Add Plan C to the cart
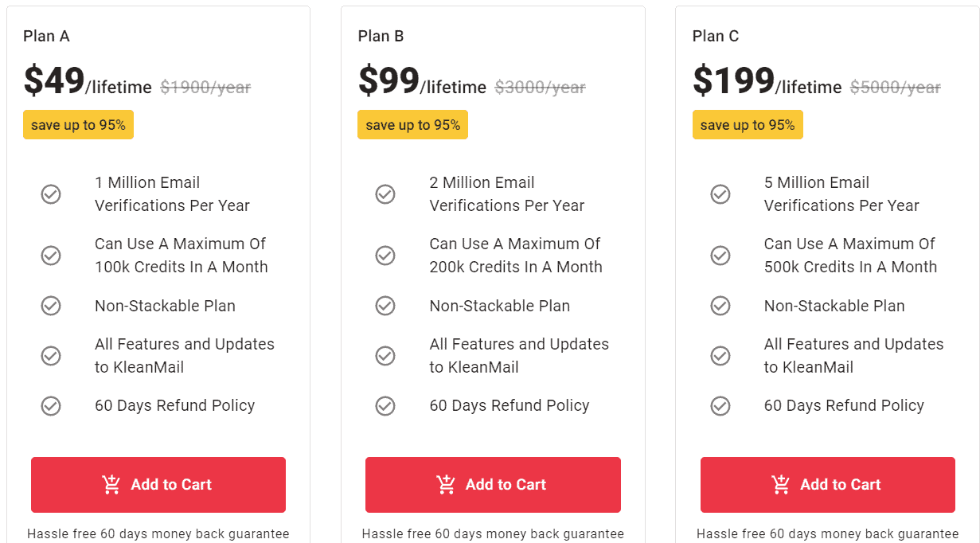980x543 pixels. (x=827, y=484)
